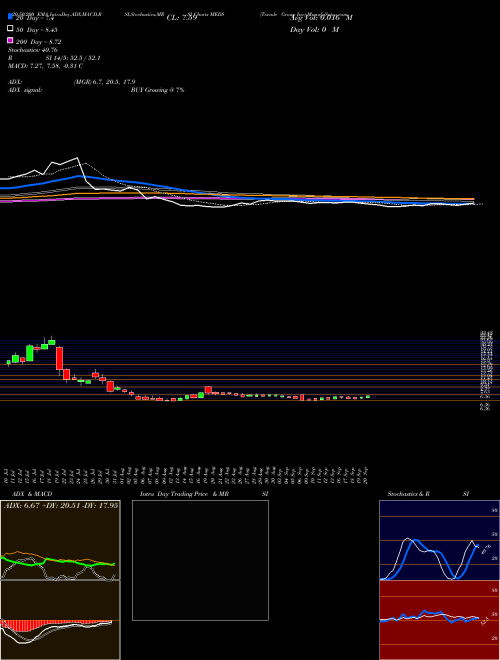Image resolution: width=500 pixels, height=660 pixels.
Task: Click the magenta 200 Day legend swatch
Action: [10, 40]
